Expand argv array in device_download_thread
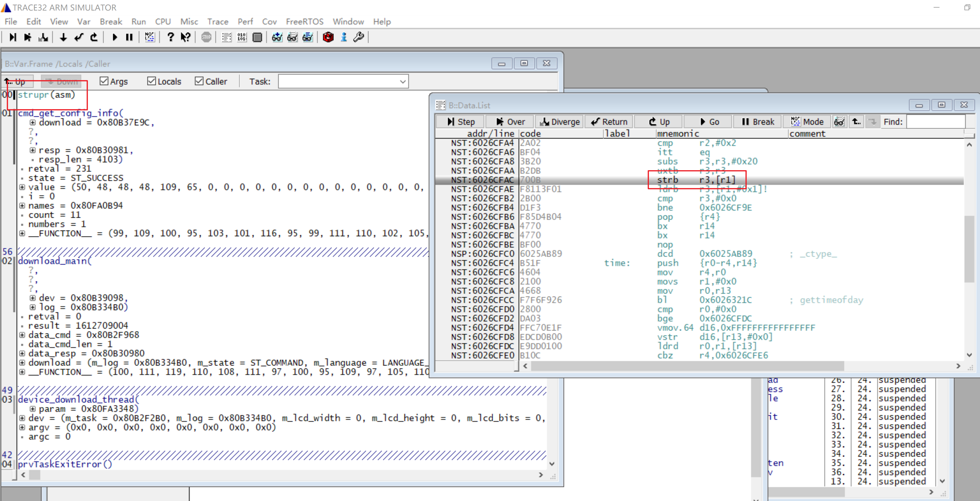The height and width of the screenshot is (501, 980). click(22, 427)
